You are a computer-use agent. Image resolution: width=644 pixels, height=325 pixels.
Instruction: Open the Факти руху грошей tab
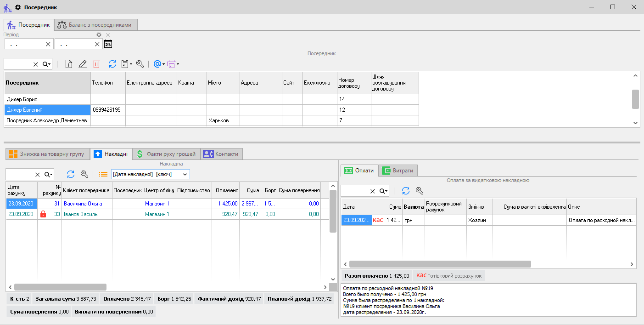click(x=166, y=154)
